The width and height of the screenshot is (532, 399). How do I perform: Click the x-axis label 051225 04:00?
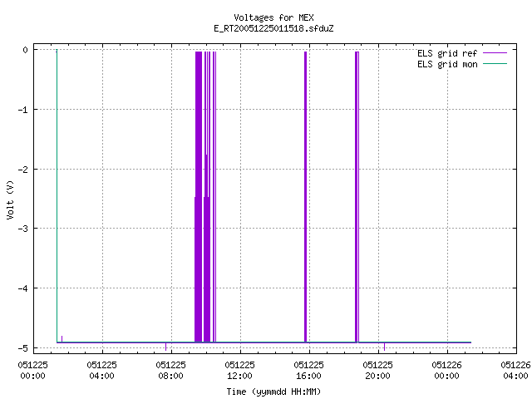[x=101, y=370]
